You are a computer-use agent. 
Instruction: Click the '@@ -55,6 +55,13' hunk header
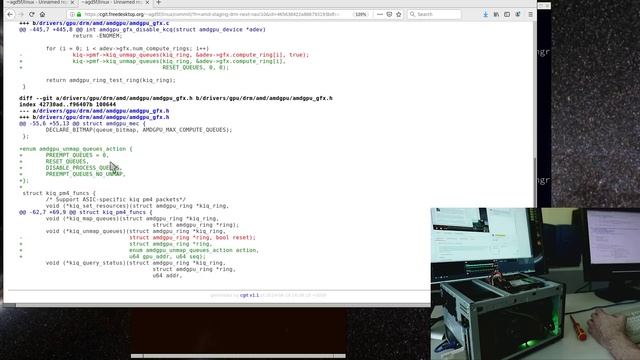(x=82, y=123)
